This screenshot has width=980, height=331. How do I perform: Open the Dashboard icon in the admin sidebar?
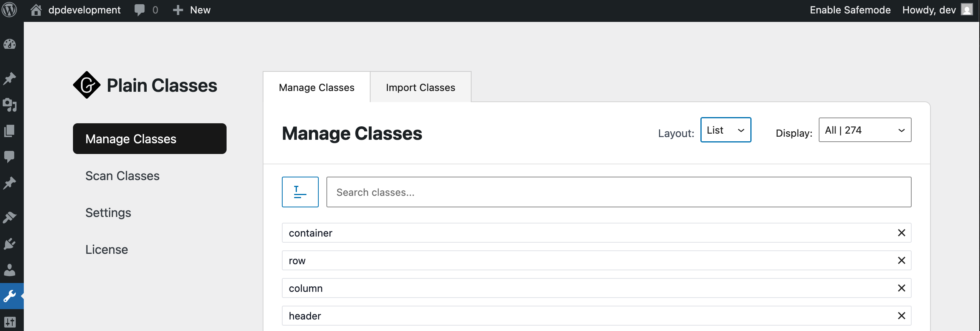[x=10, y=45]
